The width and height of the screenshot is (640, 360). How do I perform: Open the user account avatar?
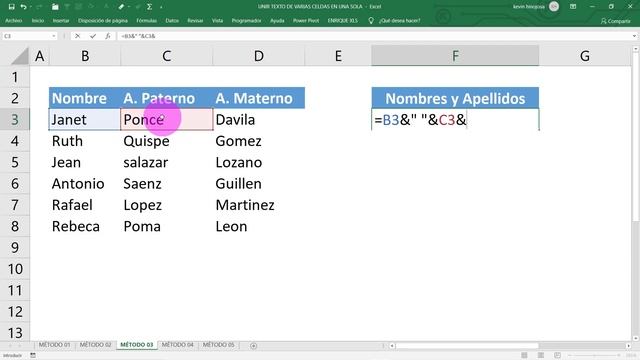tap(554, 7)
